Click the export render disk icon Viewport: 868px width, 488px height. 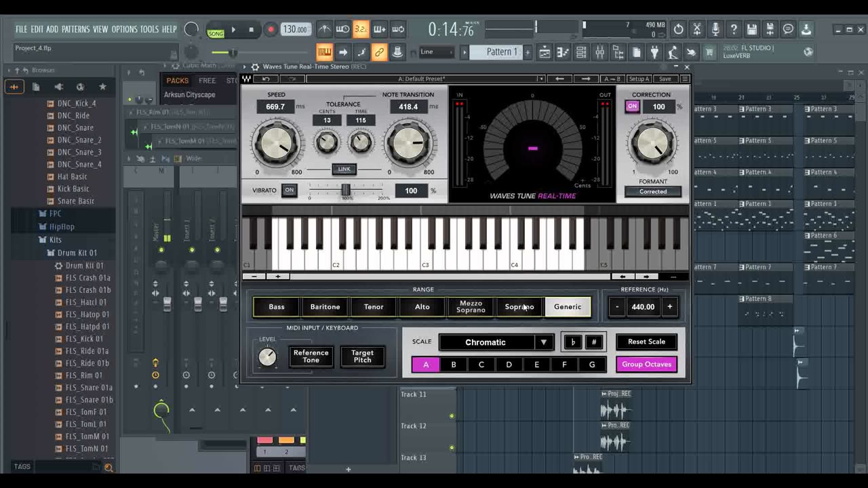pos(770,29)
